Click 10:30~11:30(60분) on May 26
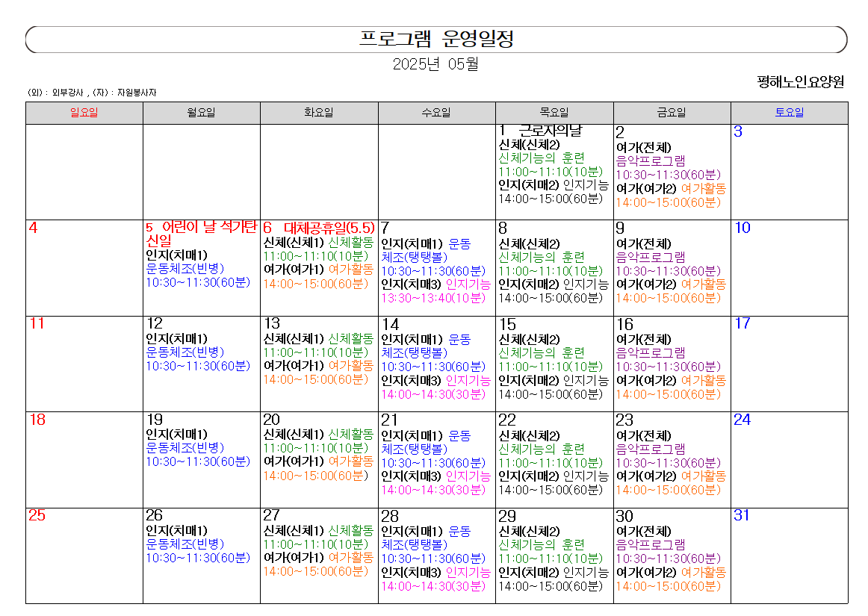868x616 pixels. click(198, 558)
